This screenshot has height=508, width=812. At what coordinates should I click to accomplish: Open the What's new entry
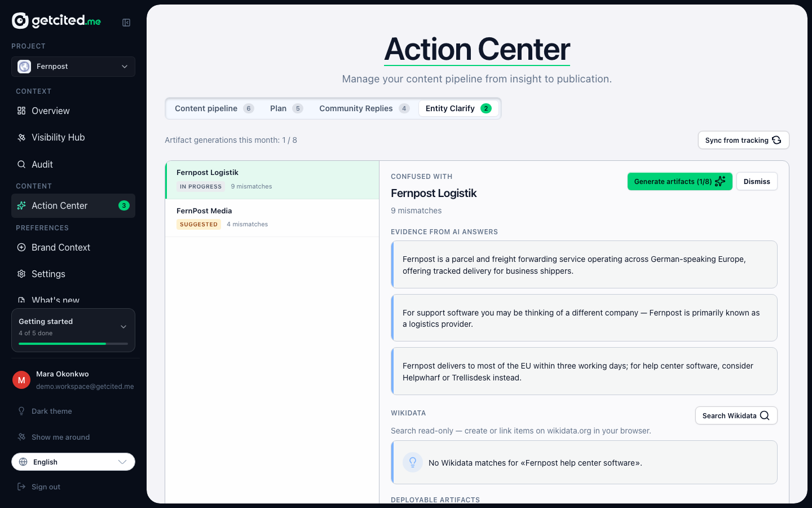pyautogui.click(x=73, y=299)
